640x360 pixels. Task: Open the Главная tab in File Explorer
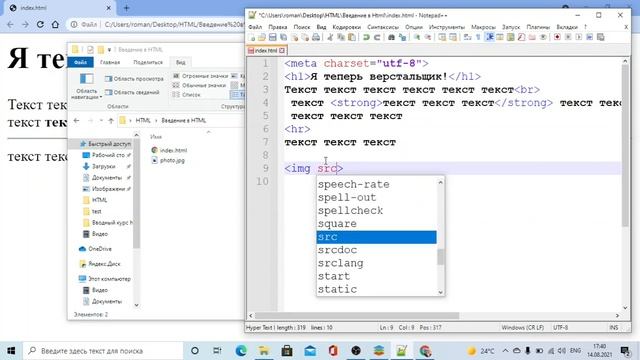point(110,62)
